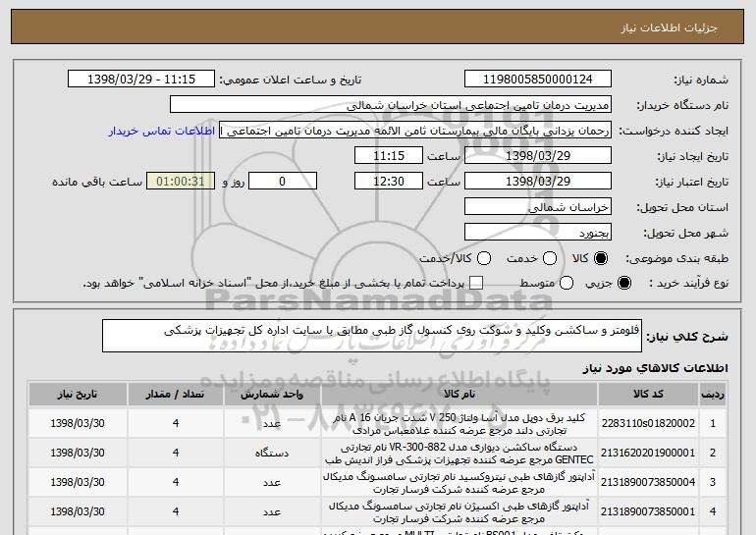Click the ردیف column header
756x535 pixels.
point(713,395)
